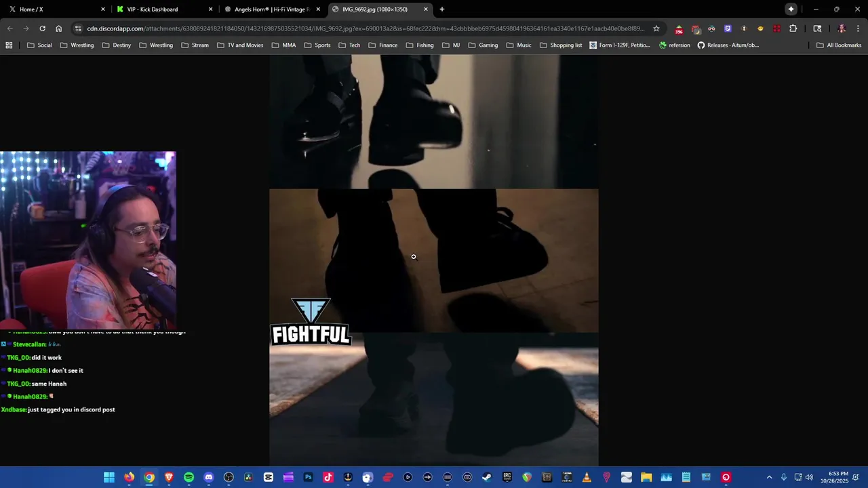Open Spotify from the taskbar

[189, 477]
